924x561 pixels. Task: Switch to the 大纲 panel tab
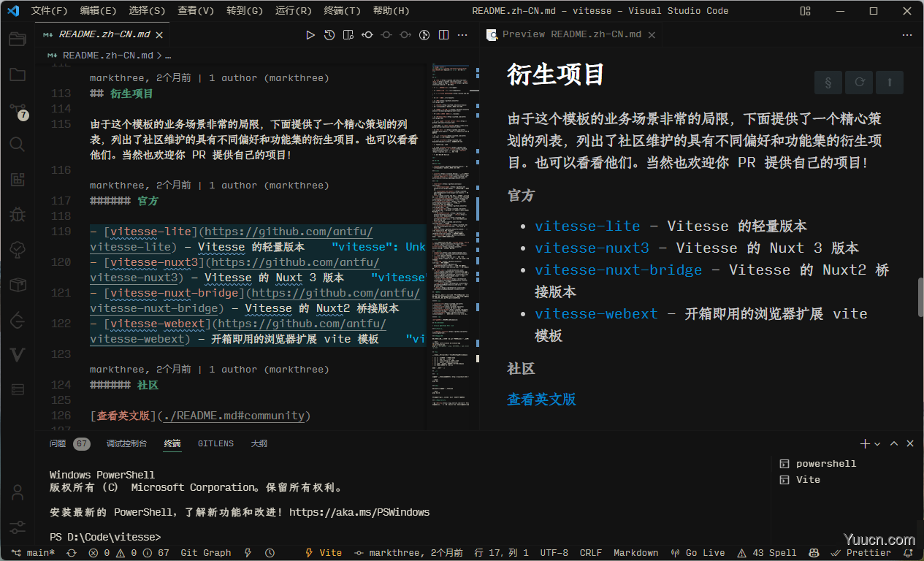(x=259, y=443)
